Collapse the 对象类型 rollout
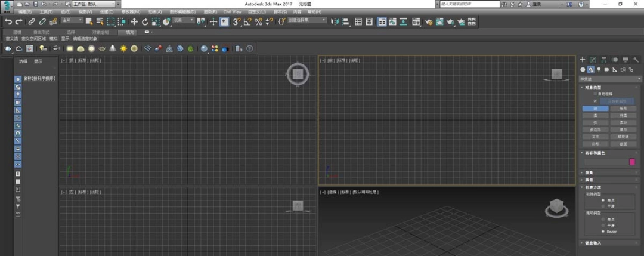644x256 pixels. click(610, 87)
